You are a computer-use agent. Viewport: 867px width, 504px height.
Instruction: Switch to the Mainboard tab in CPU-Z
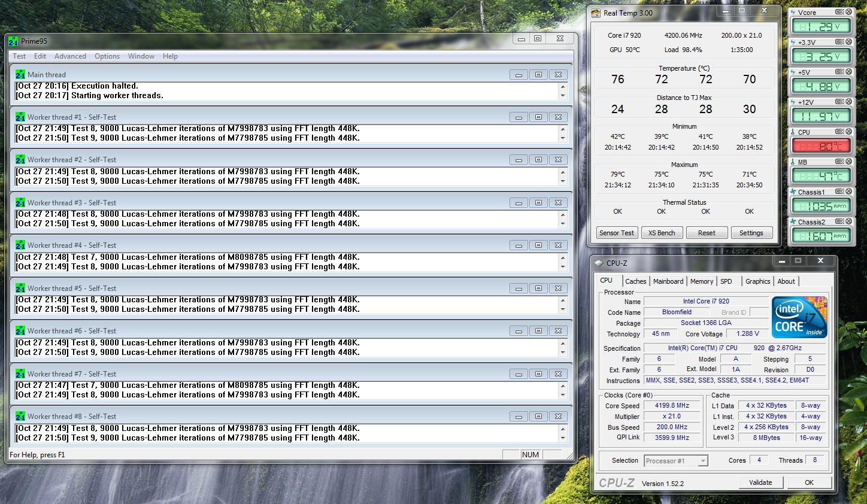[x=668, y=281]
